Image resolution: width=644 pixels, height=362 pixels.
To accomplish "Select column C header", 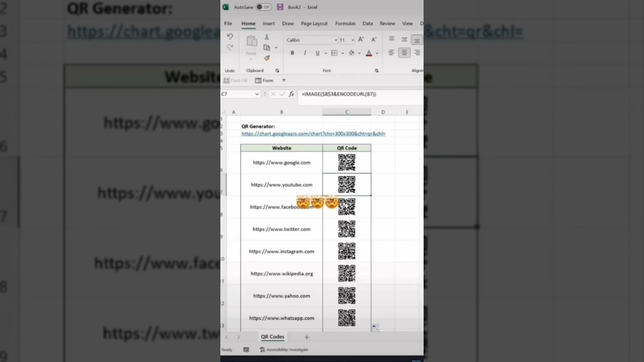I will (347, 112).
